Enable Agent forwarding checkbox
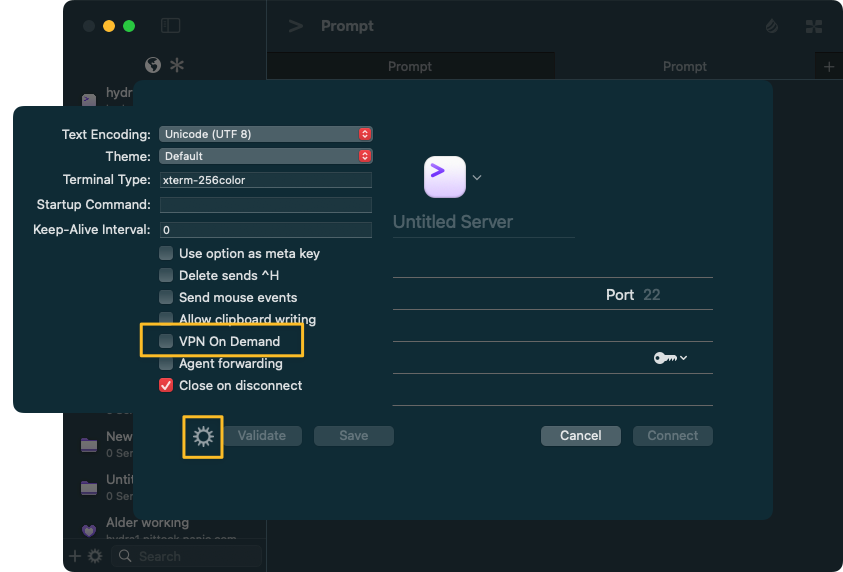Screen dimensions: 843x572 click(x=166, y=363)
